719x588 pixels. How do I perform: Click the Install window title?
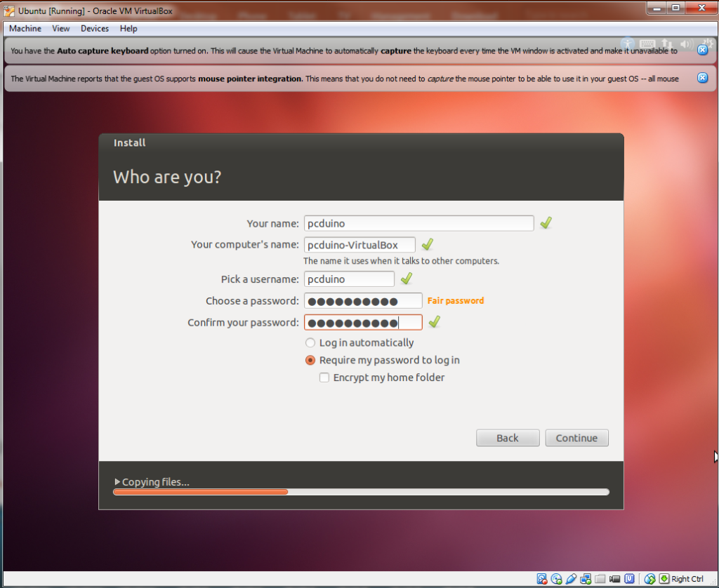click(129, 143)
